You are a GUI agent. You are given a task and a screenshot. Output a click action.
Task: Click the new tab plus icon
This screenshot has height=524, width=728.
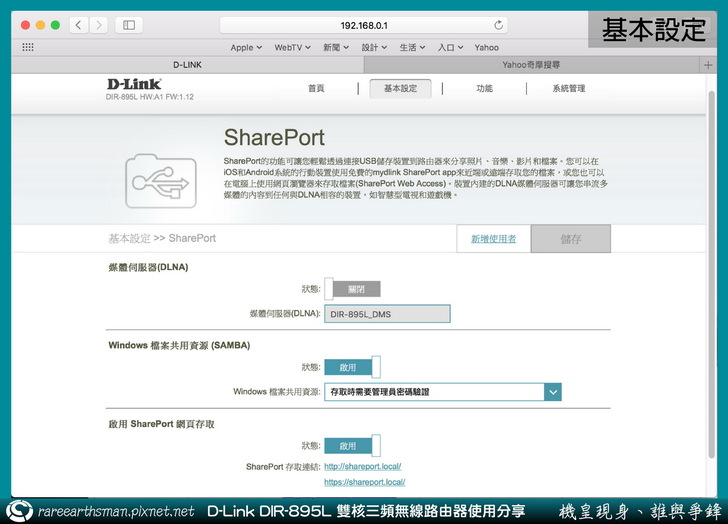[x=708, y=64]
